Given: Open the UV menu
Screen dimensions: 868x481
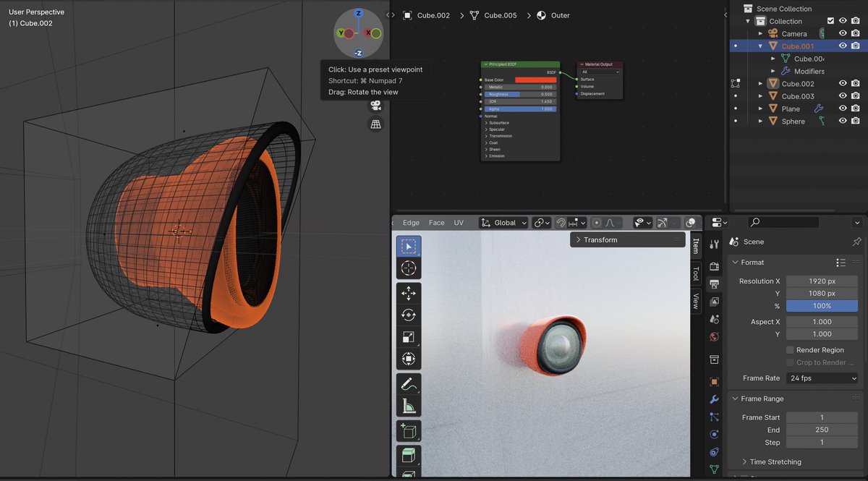Looking at the screenshot, I should tap(459, 223).
